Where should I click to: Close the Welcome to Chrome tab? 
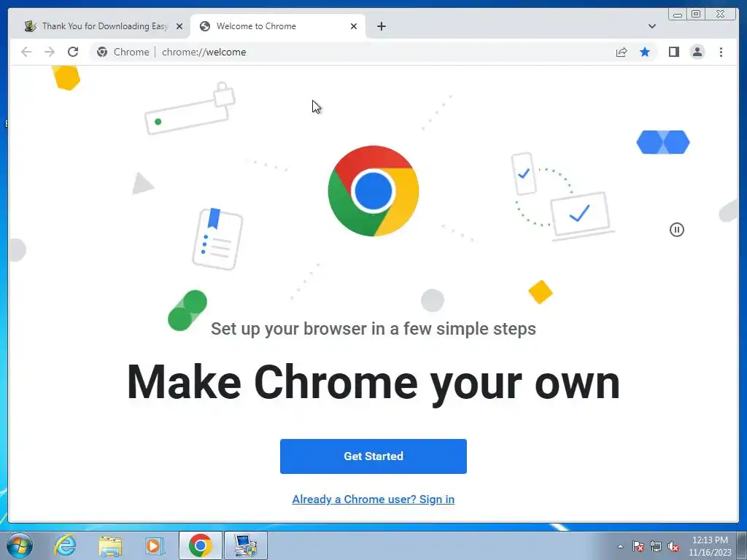[354, 26]
